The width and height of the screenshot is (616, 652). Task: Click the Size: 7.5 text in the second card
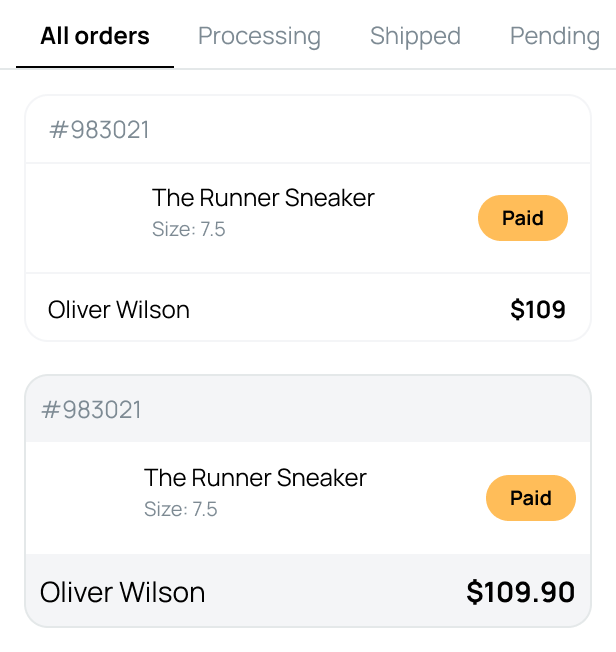point(181,510)
